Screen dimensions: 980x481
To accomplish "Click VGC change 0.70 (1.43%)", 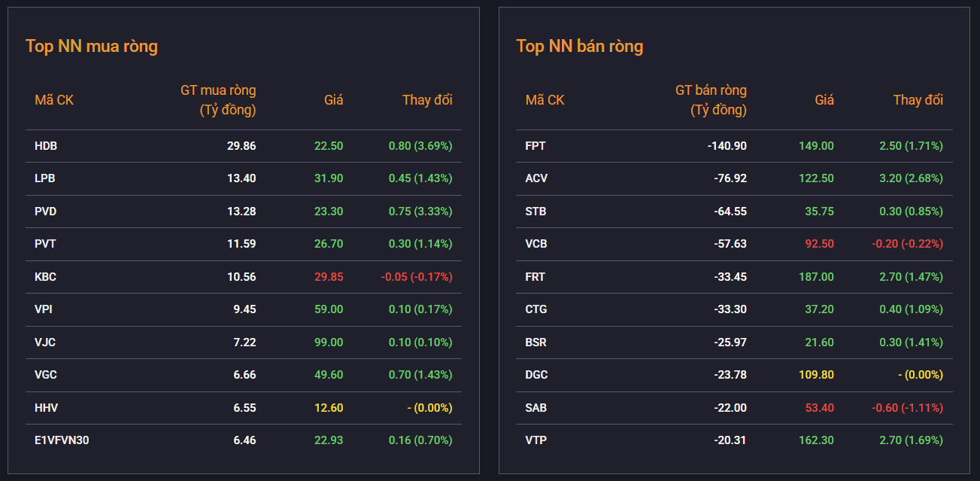I will [x=420, y=375].
